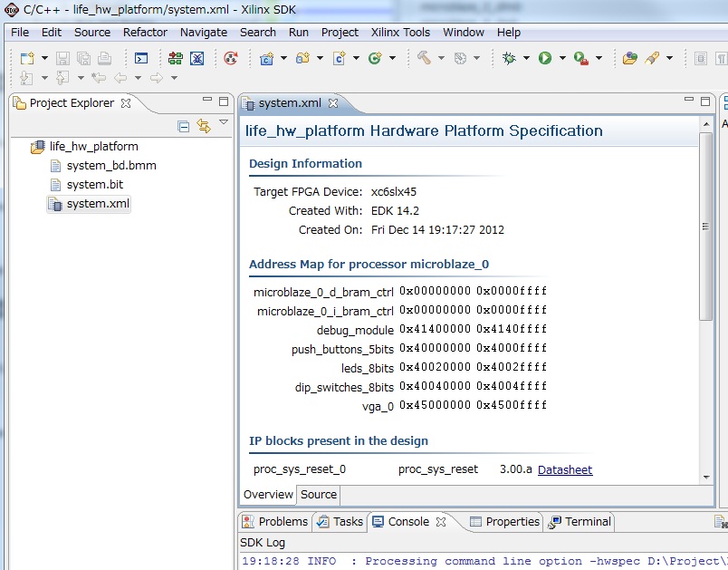
Task: Minimize the Project Explorer panel
Action: pos(207,100)
